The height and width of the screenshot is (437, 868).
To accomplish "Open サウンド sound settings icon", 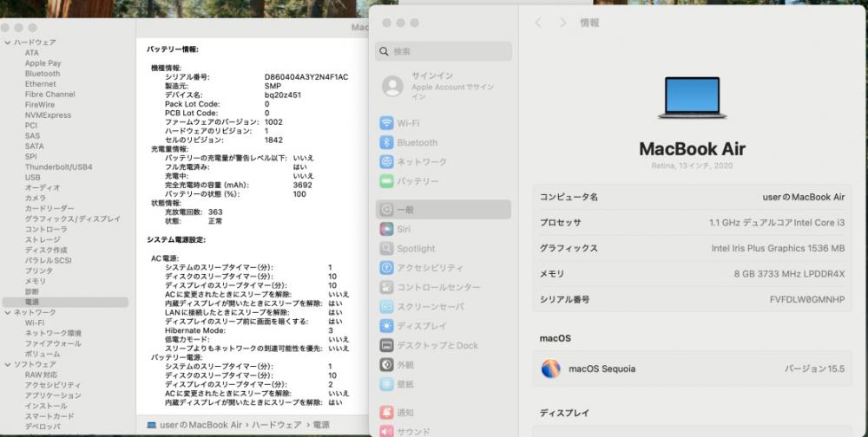I will pyautogui.click(x=386, y=432).
